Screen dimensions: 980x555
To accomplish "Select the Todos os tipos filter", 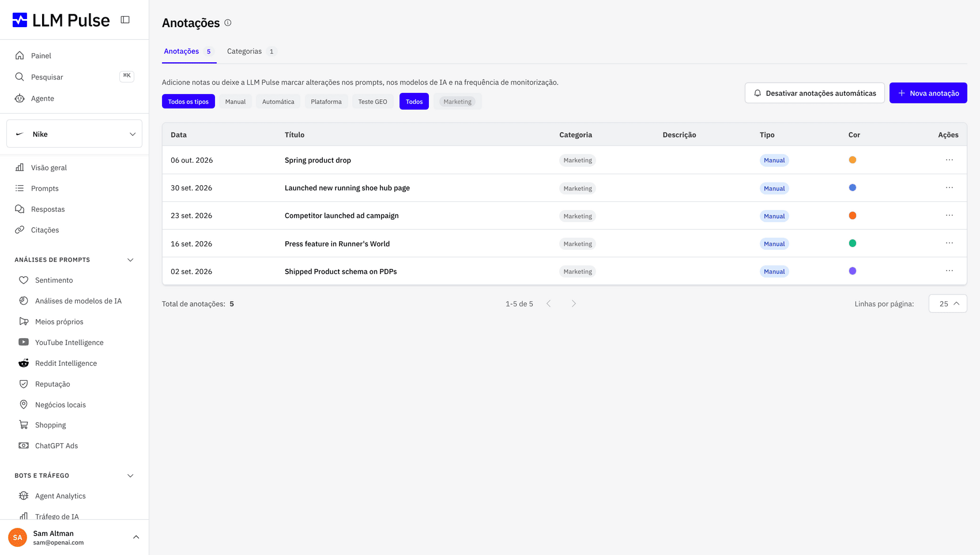I will pos(189,102).
